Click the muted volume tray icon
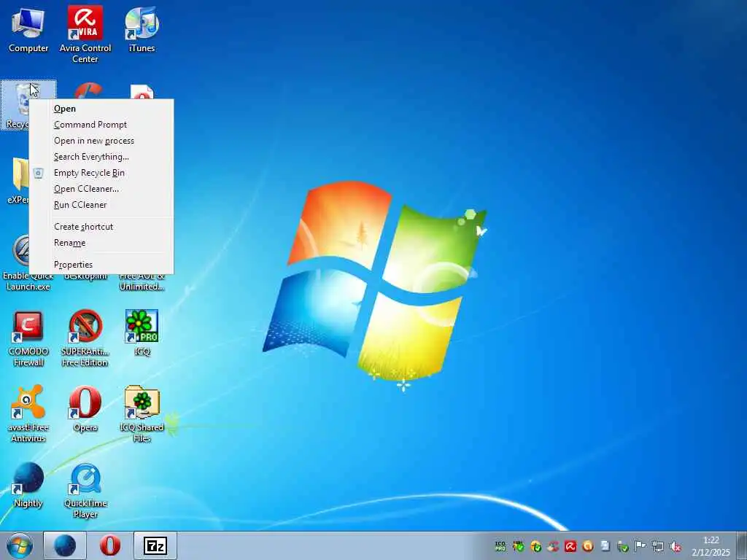 tap(675, 546)
